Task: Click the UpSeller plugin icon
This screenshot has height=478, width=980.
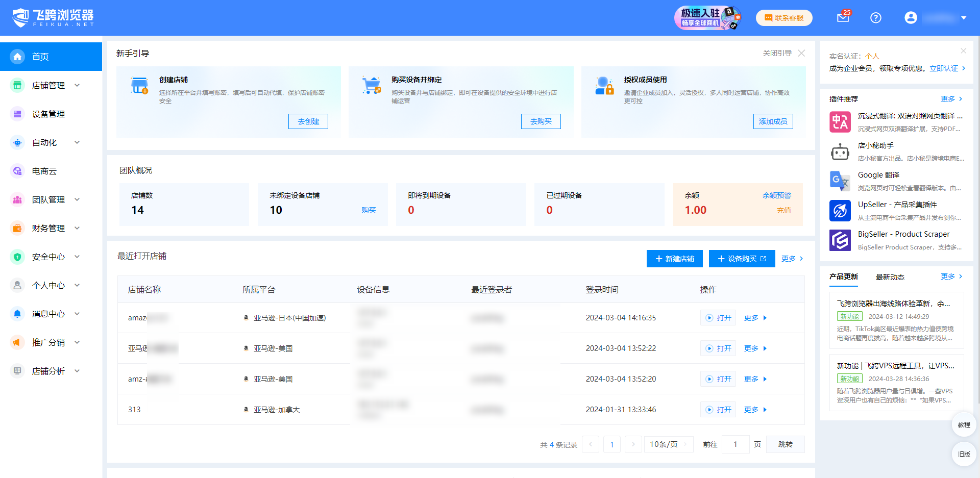Action: point(840,211)
